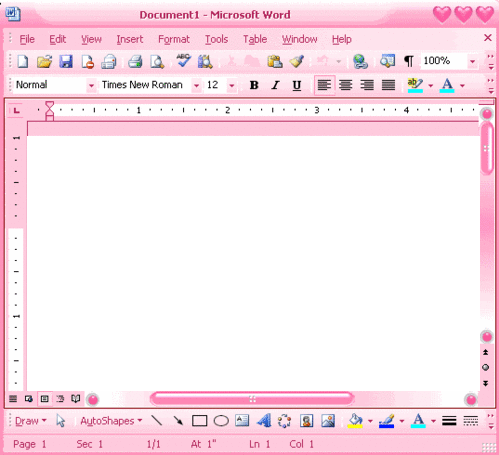Image resolution: width=499 pixels, height=455 pixels.
Task: Click the Save floppy disk icon
Action: click(x=66, y=62)
